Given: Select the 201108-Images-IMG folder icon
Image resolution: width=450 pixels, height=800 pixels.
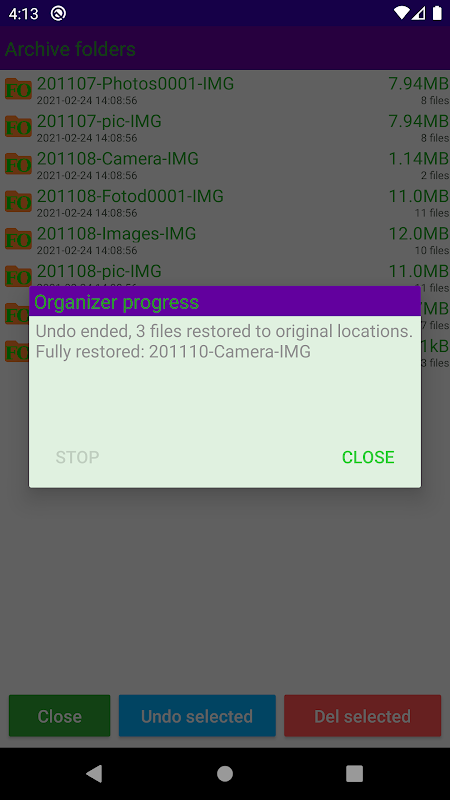Looking at the screenshot, I should (x=18, y=239).
